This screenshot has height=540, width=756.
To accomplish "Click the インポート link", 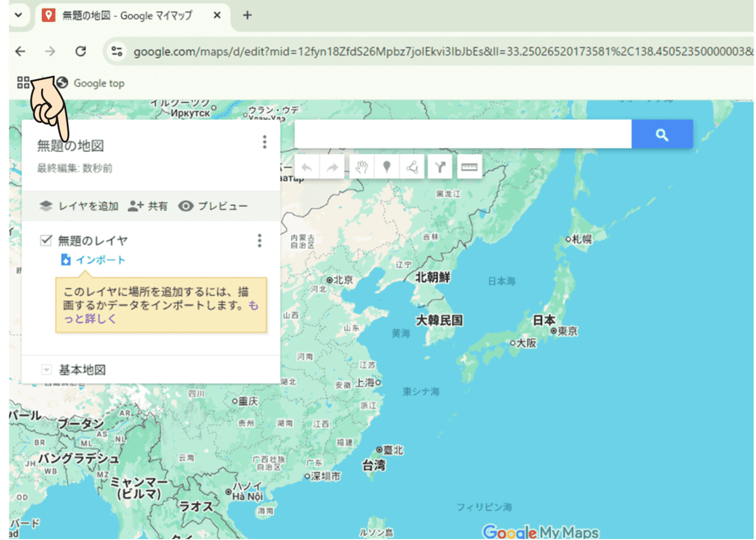I will [100, 260].
